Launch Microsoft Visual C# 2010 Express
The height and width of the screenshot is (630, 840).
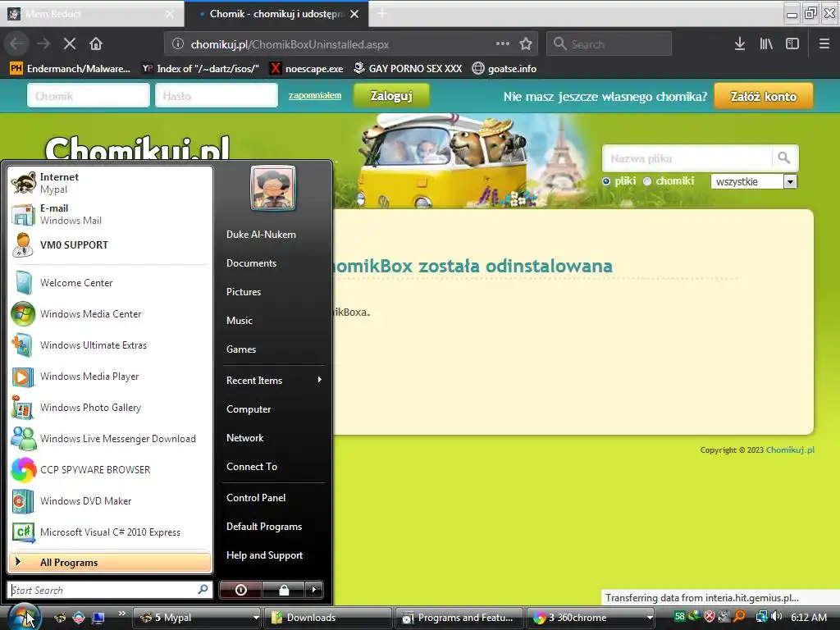click(110, 532)
